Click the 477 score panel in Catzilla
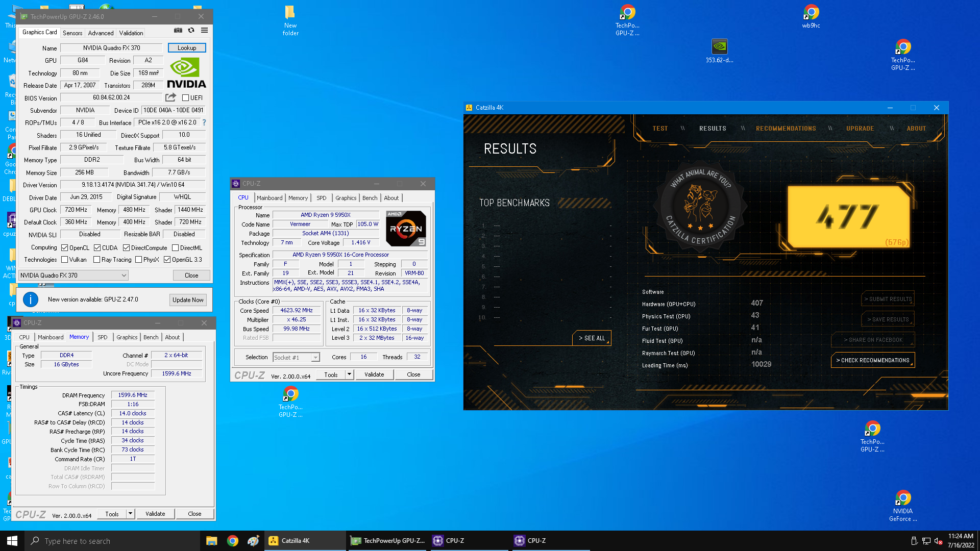Viewport: 980px width, 551px height. pyautogui.click(x=849, y=217)
